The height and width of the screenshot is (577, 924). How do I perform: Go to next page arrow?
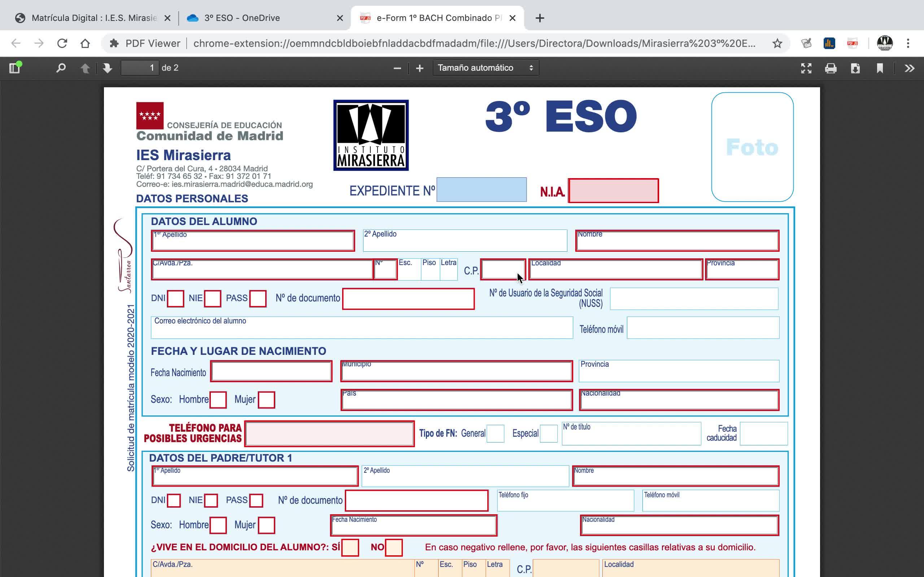coord(107,68)
